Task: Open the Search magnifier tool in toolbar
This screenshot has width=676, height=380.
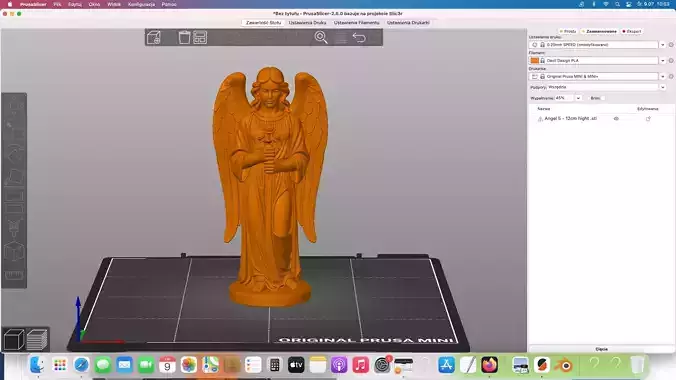Action: tap(321, 38)
